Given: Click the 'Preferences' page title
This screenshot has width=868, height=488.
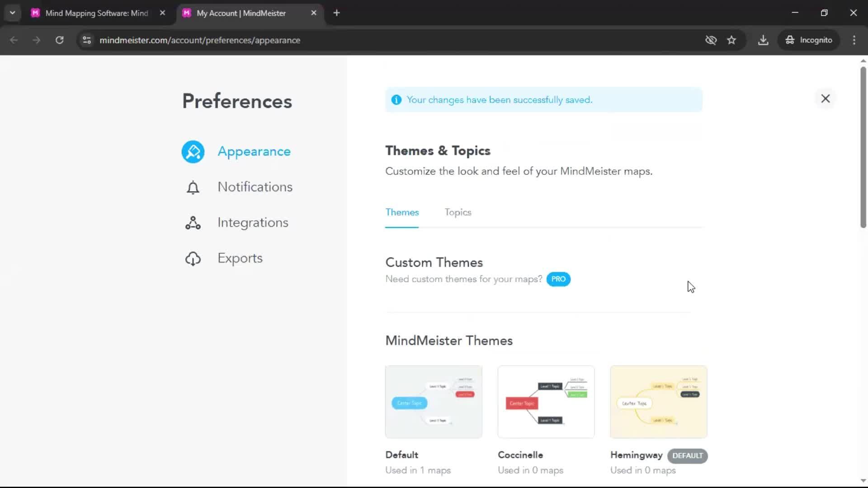Looking at the screenshot, I should 237,101.
